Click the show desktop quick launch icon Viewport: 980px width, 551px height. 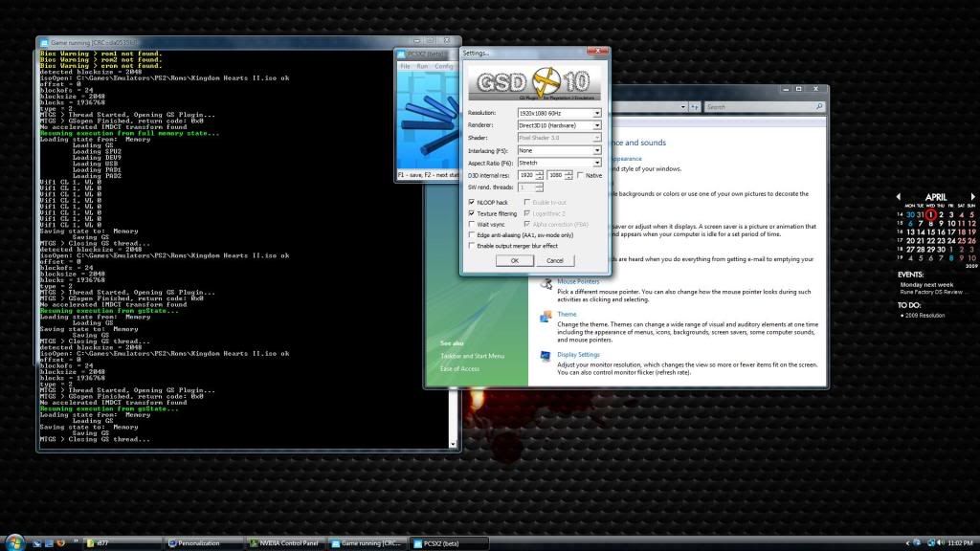(49, 543)
